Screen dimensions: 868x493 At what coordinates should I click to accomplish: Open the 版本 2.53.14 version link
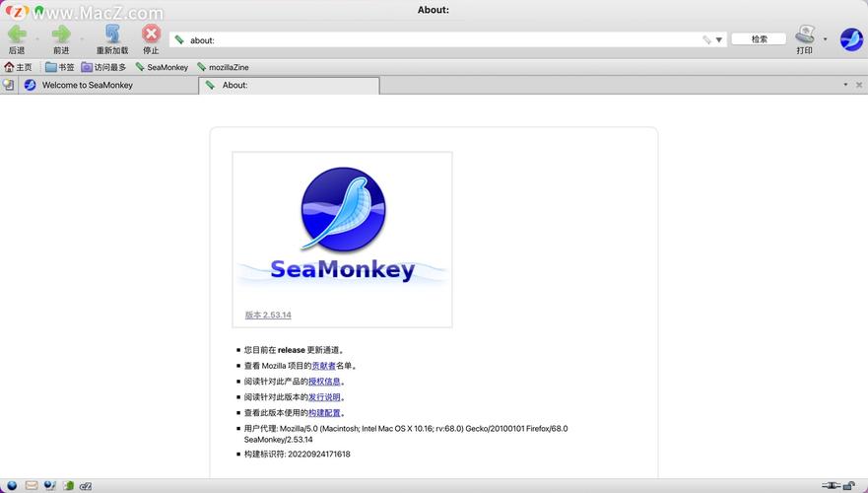(x=268, y=315)
